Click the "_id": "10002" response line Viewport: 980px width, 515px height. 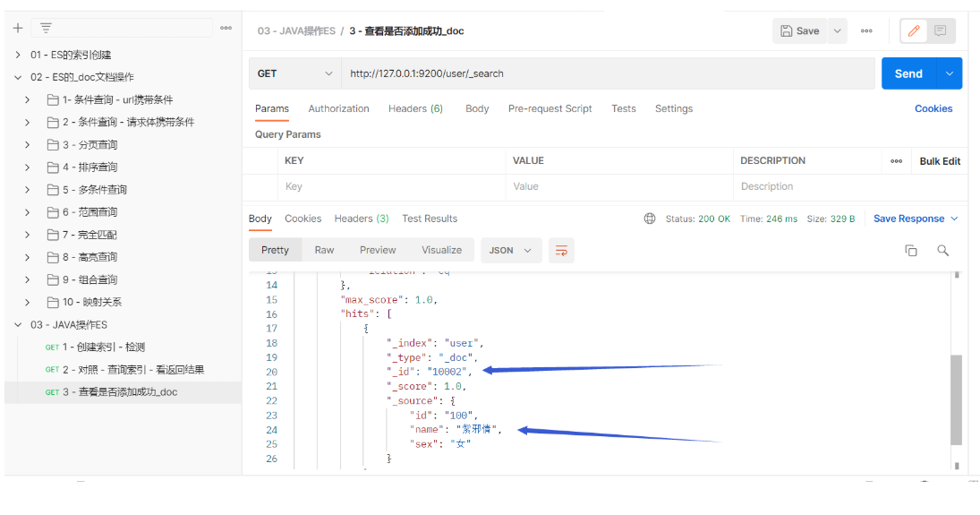pyautogui.click(x=430, y=373)
